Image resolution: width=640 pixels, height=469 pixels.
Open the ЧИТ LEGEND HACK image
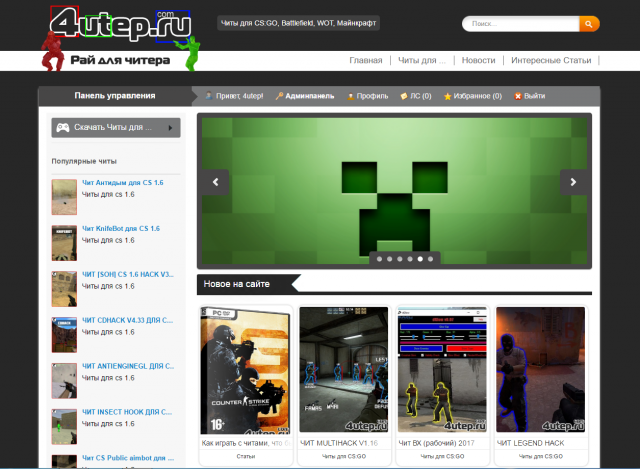click(540, 369)
